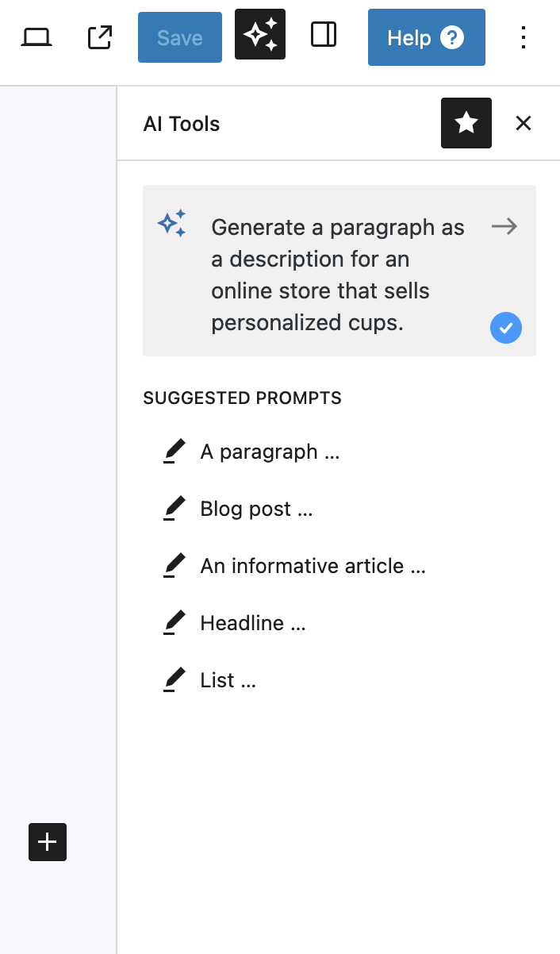Open the Help button
560x954 pixels.
pos(427,37)
